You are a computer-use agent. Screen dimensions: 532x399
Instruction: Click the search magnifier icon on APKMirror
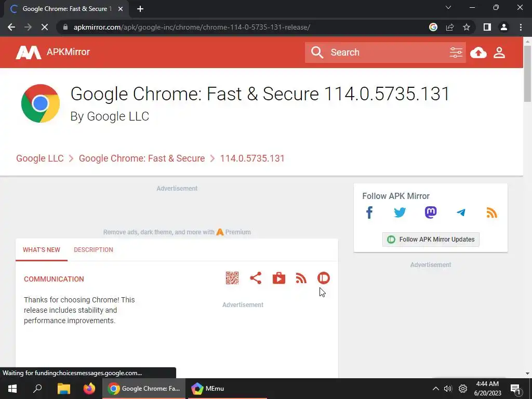pos(317,52)
